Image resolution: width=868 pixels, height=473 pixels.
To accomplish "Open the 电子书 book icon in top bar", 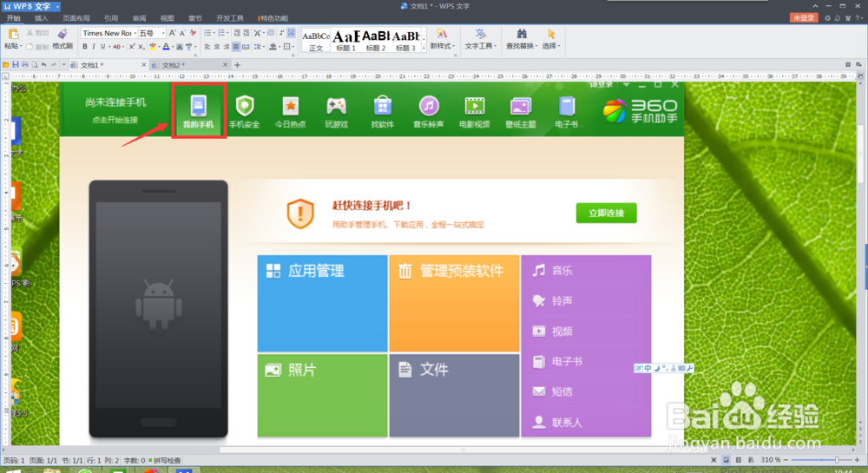I will [566, 105].
